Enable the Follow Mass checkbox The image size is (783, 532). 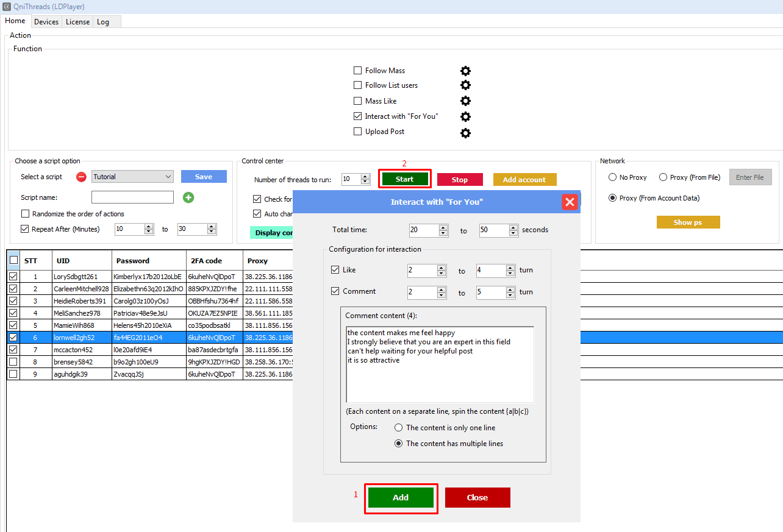pos(358,71)
